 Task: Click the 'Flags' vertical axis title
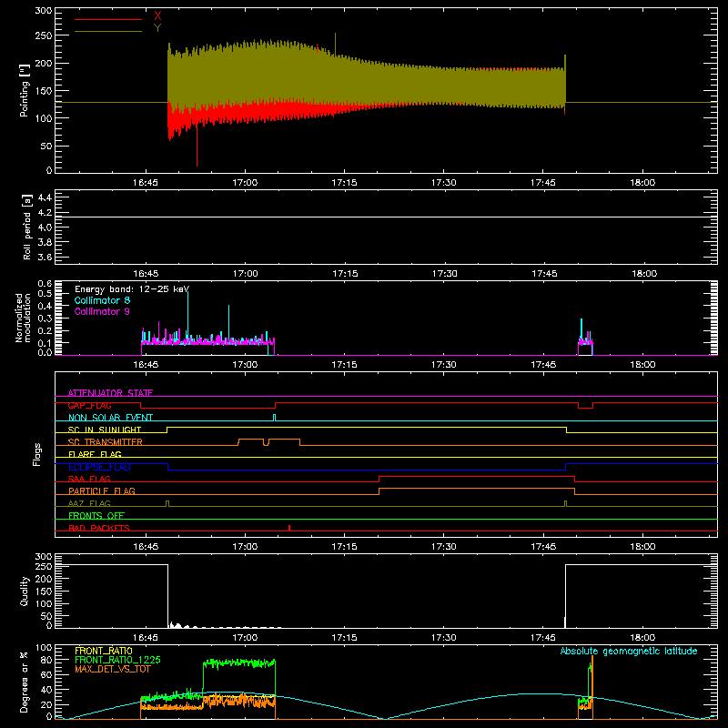36,454
